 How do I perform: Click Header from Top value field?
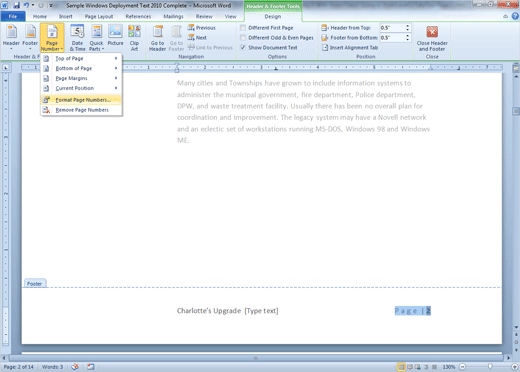click(x=392, y=28)
